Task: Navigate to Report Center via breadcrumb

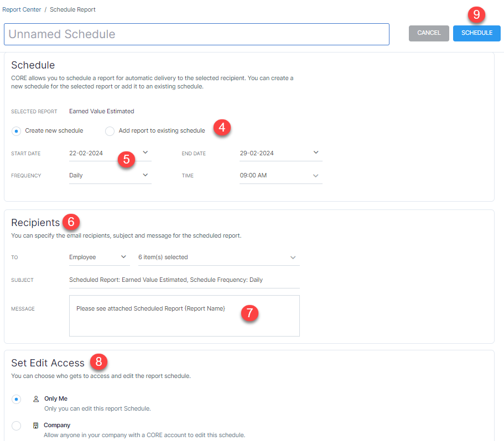Action: (22, 9)
